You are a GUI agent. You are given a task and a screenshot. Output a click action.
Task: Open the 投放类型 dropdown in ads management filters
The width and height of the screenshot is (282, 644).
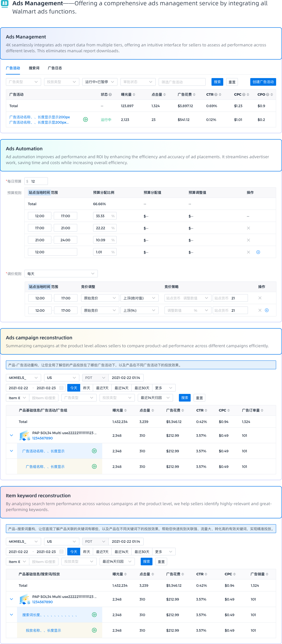(62, 82)
